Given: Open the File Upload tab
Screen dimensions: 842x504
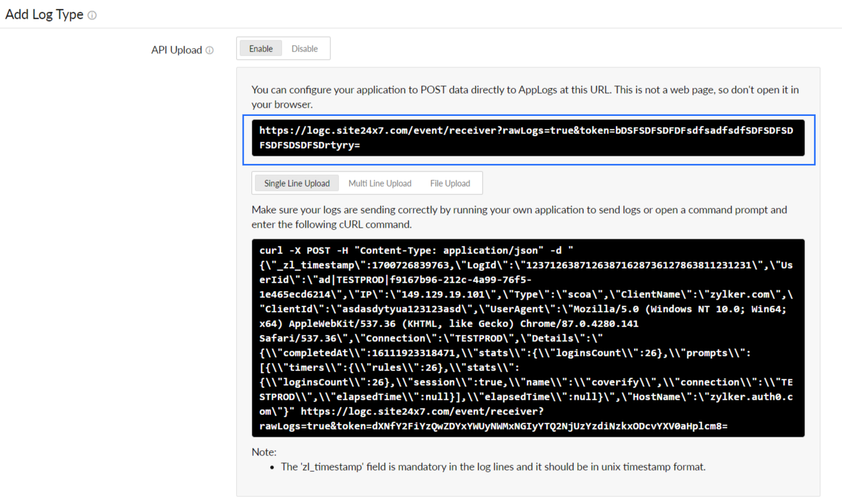Looking at the screenshot, I should (450, 183).
